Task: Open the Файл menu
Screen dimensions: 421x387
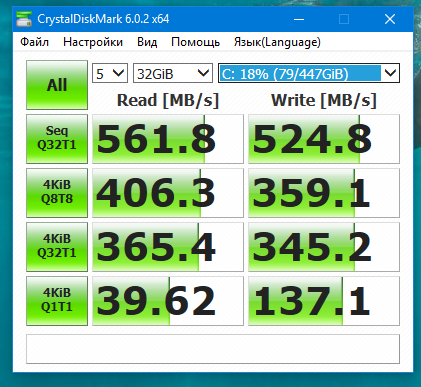Action: 34,42
